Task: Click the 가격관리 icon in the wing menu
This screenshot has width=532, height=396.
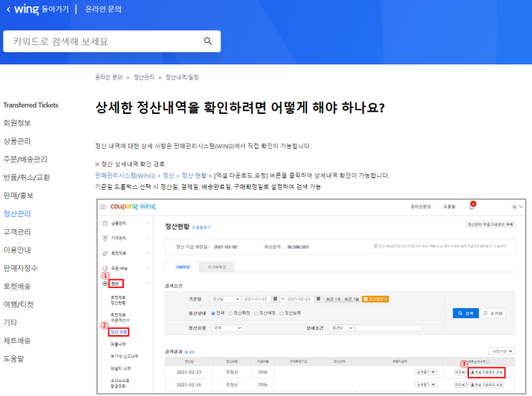Action: pyautogui.click(x=105, y=238)
